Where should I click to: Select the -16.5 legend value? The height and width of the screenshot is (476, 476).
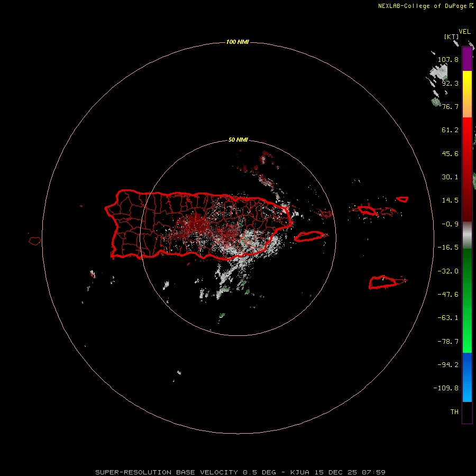pyautogui.click(x=448, y=248)
